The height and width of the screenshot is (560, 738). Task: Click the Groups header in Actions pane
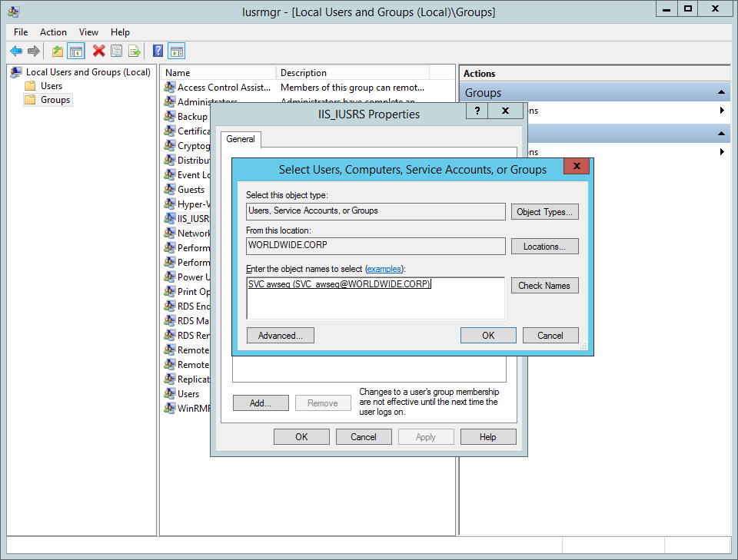coord(594,93)
